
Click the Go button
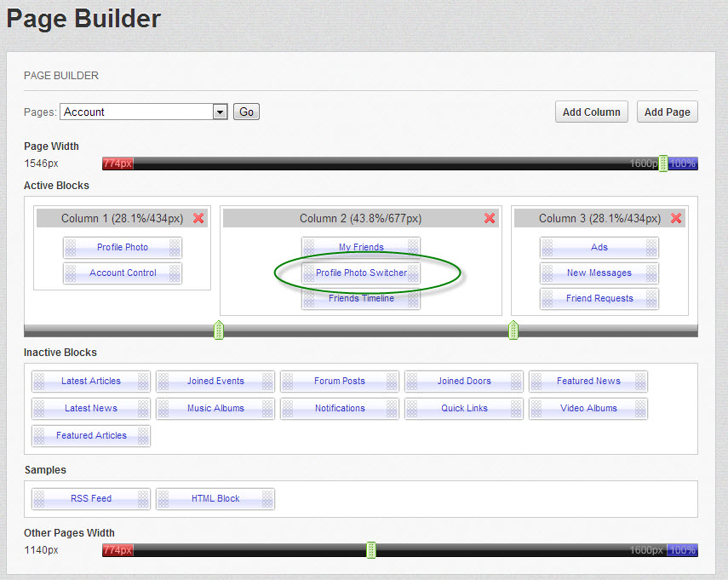246,112
